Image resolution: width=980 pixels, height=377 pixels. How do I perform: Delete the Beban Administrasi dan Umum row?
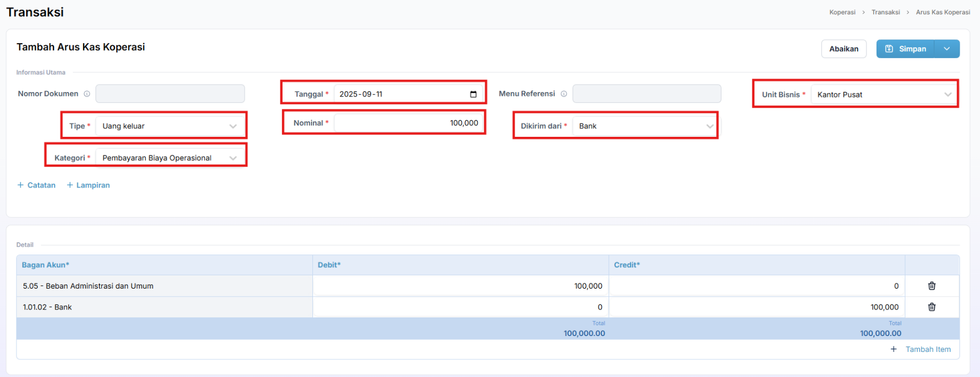931,286
